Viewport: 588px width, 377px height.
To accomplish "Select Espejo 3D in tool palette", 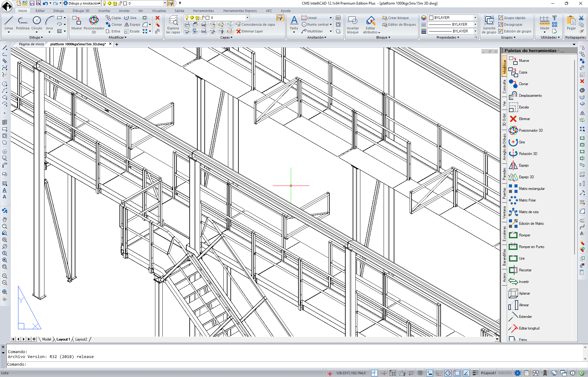I will point(526,177).
